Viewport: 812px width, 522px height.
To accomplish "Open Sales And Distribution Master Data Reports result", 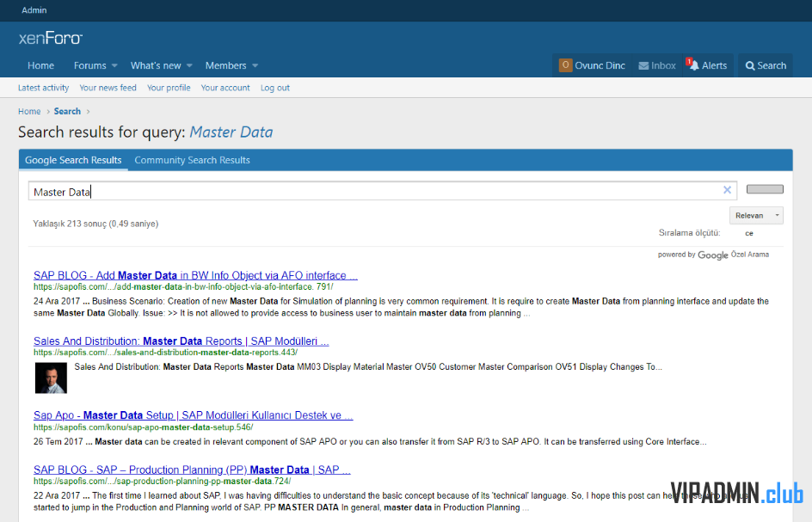I will click(x=181, y=341).
